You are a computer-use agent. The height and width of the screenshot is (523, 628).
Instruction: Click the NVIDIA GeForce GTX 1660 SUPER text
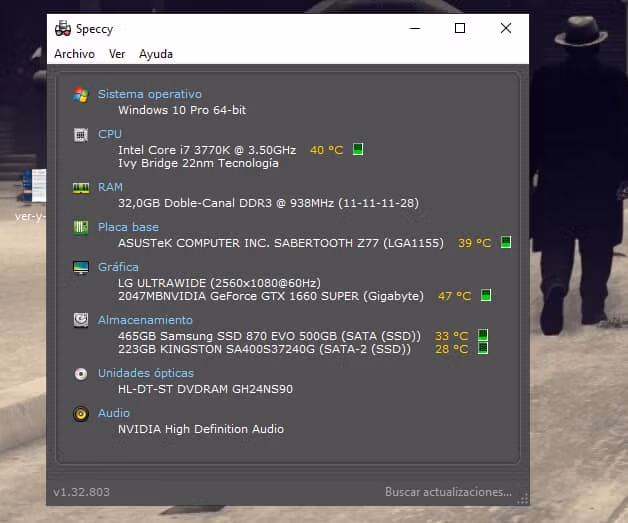point(270,296)
